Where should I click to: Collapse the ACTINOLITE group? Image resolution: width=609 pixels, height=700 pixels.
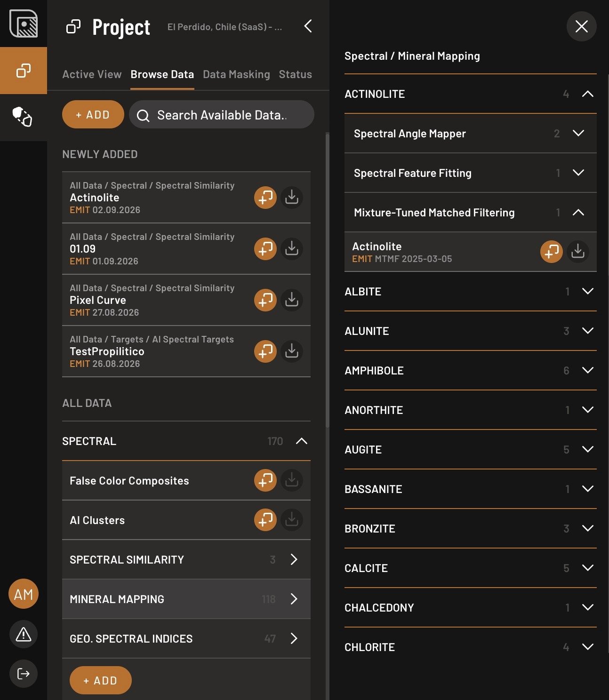pos(588,94)
